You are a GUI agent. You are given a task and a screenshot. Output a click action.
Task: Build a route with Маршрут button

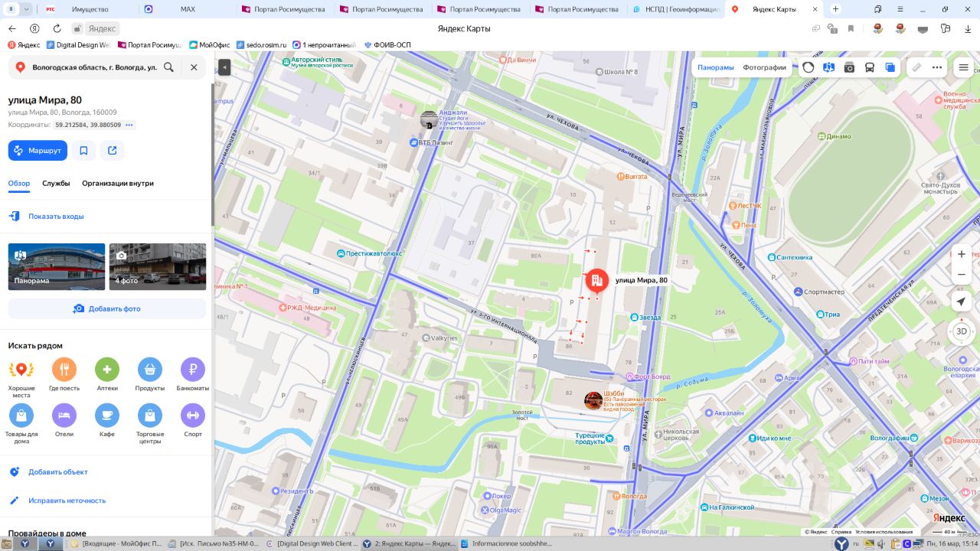point(38,151)
